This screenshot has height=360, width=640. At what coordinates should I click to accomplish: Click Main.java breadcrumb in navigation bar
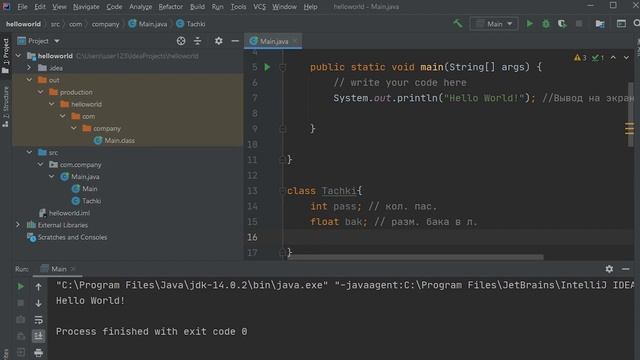click(148, 24)
